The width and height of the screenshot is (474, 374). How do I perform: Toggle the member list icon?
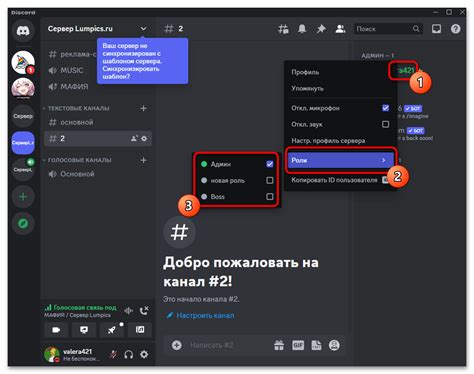pos(340,29)
